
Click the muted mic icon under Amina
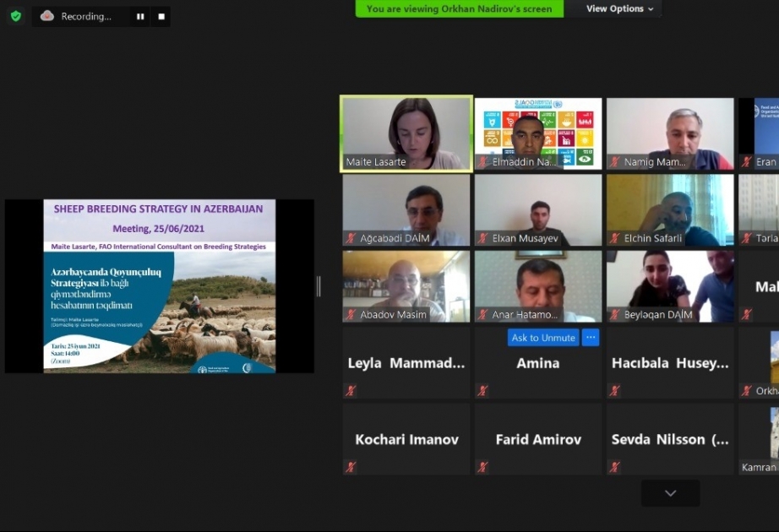482,391
